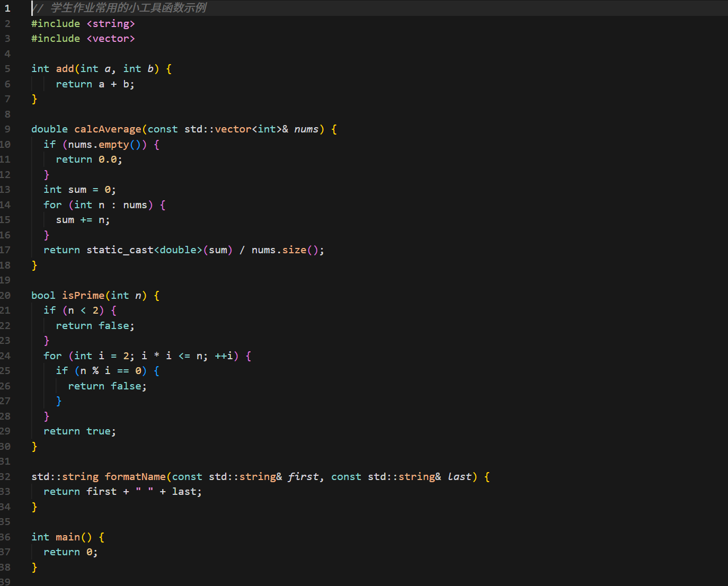Viewport: 728px width, 586px height.
Task: Click 'return first + " " + last;' line
Action: click(x=123, y=492)
